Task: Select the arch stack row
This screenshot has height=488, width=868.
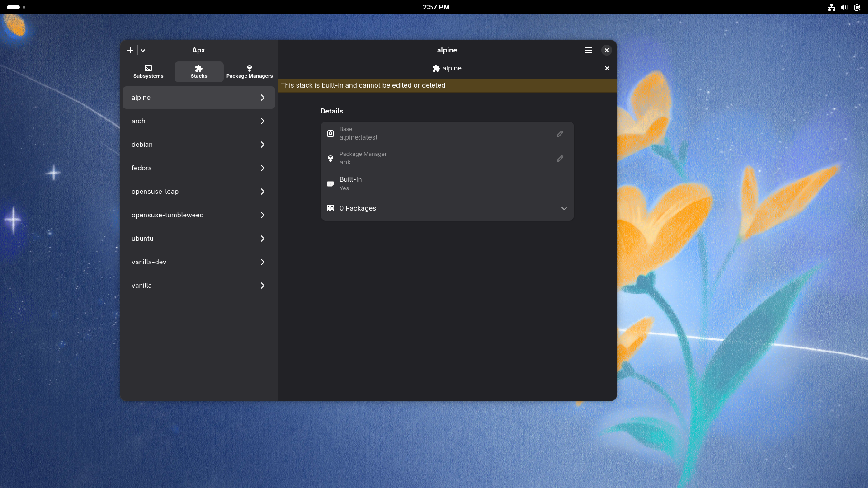Action: 199,121
